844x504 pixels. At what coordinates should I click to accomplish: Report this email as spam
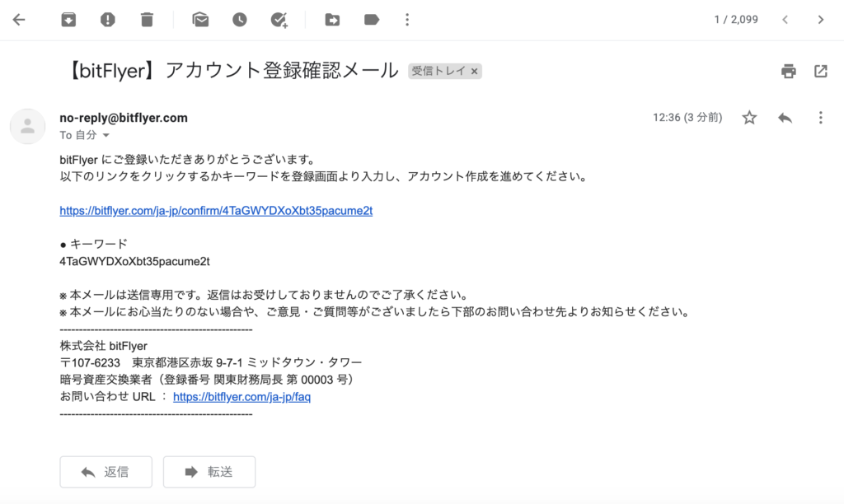click(x=108, y=20)
